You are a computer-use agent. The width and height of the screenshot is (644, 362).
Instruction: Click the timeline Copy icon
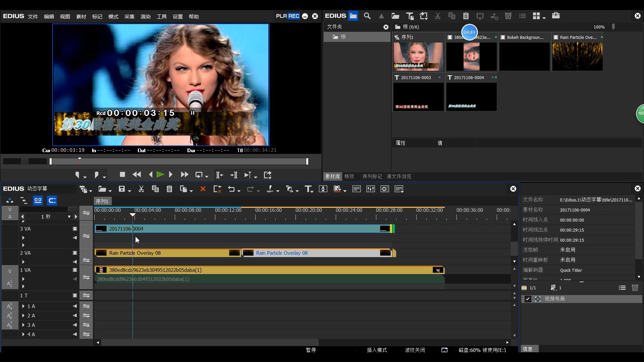[155, 189]
